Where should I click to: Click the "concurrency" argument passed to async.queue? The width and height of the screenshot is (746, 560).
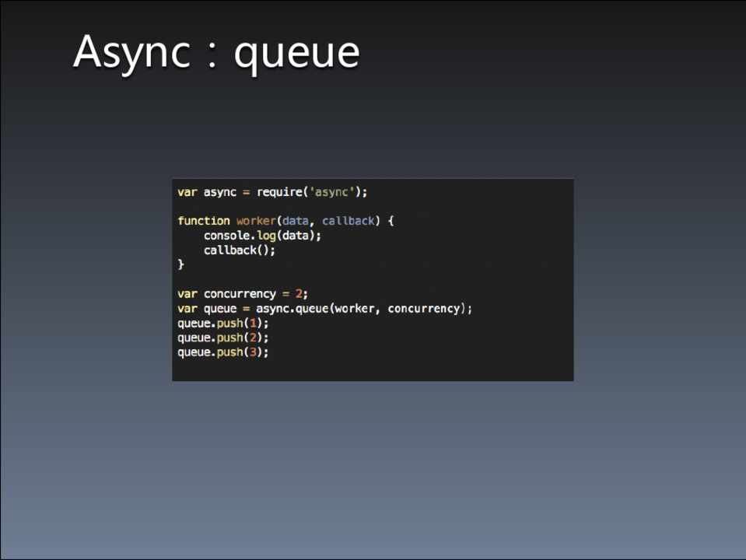(424, 309)
